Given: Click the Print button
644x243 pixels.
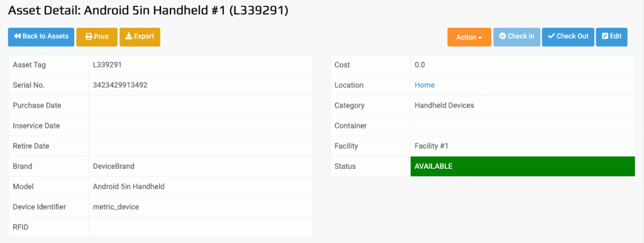Looking at the screenshot, I should 97,37.
